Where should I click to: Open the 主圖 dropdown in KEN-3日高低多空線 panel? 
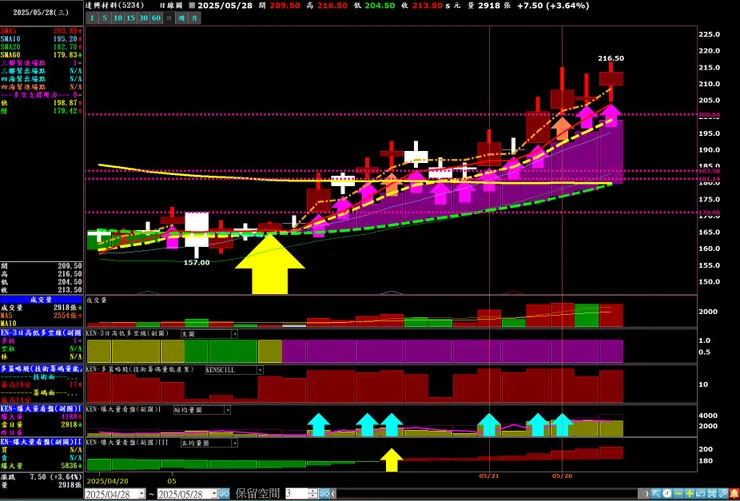coord(234,334)
